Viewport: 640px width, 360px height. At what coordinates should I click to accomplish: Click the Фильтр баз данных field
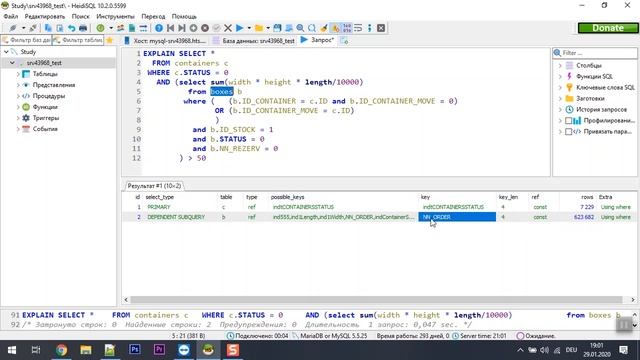26,40
